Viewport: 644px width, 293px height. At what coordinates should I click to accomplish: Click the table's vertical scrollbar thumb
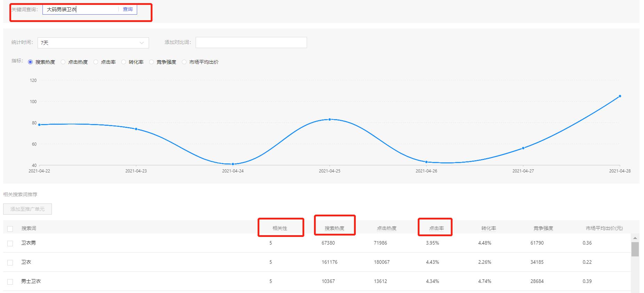(635, 249)
